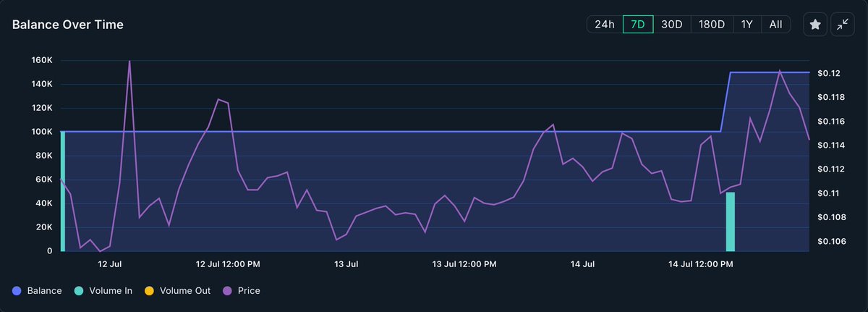
Task: Star this chart as favorite
Action: pyautogui.click(x=815, y=25)
